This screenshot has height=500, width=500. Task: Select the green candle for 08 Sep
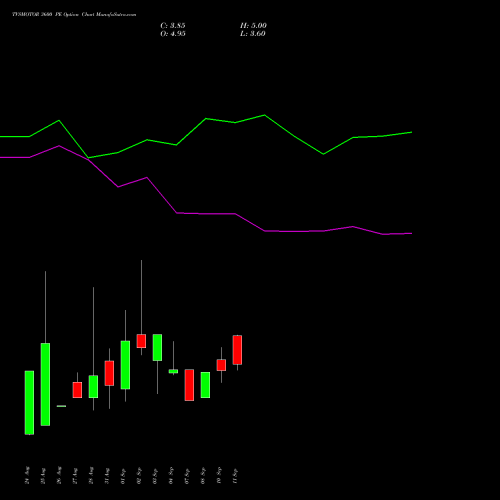(205, 385)
